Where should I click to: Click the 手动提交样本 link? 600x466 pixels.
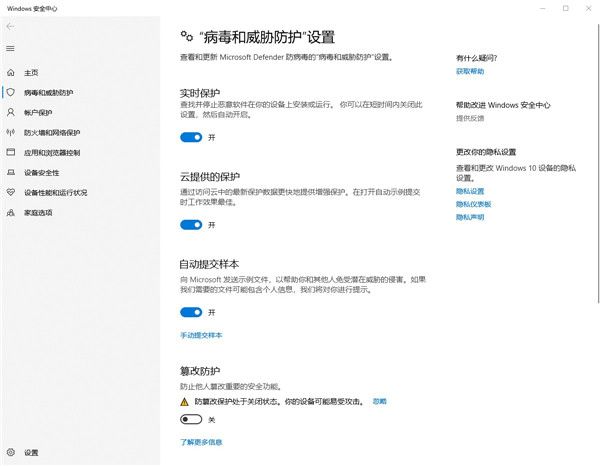201,335
